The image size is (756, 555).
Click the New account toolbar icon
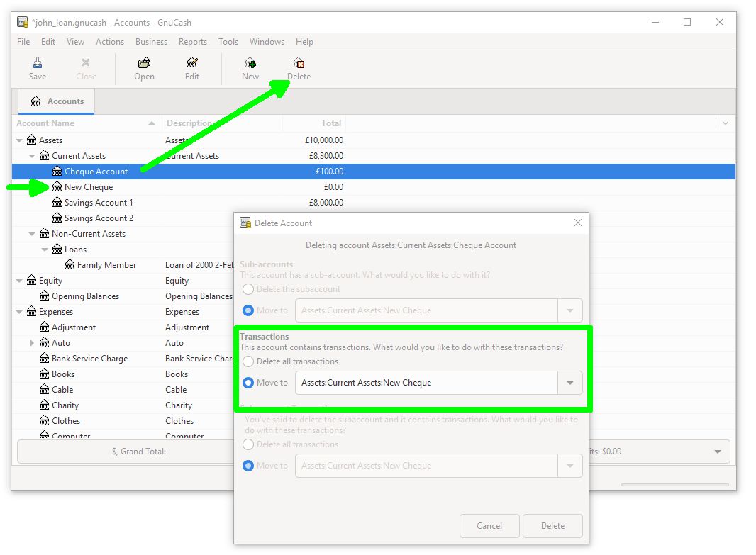click(250, 62)
